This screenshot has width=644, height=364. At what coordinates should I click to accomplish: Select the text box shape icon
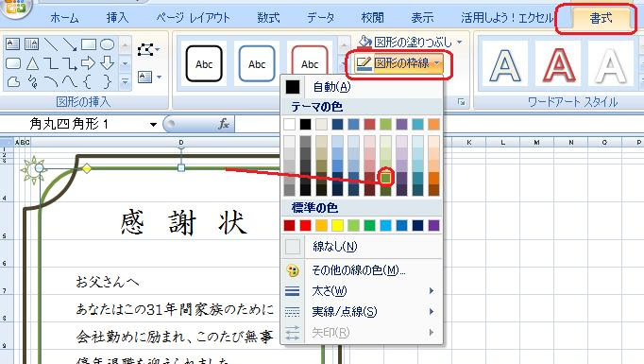(x=12, y=44)
